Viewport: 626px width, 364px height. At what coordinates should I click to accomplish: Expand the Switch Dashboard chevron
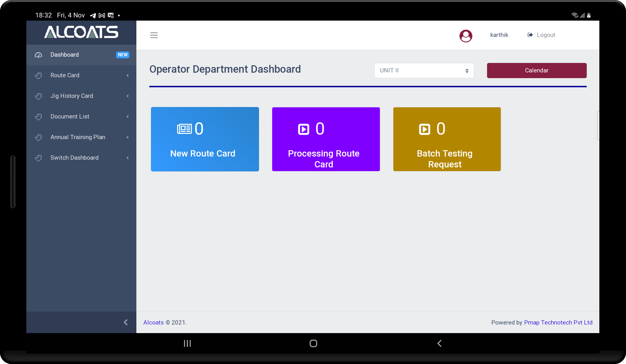click(127, 158)
